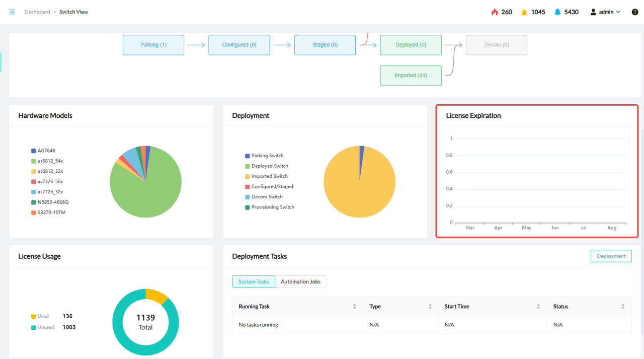Click the admin user profile icon
Viewport: 644px width, 359px height.
coord(593,12)
